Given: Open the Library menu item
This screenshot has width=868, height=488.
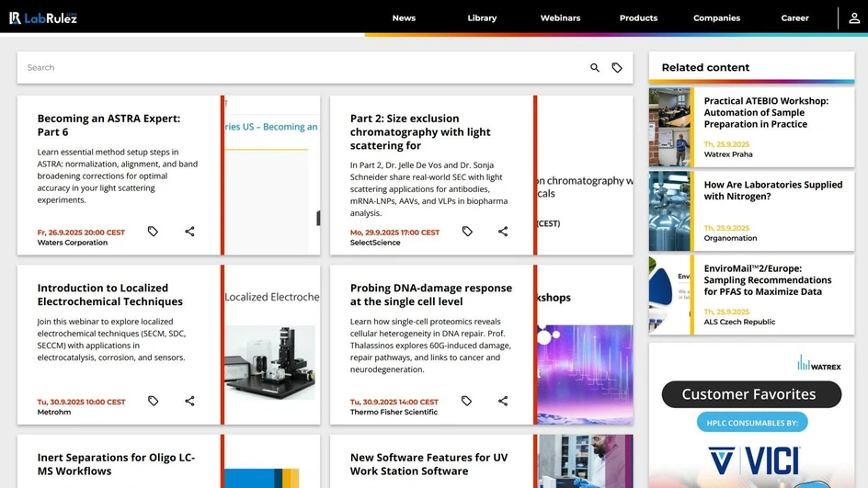Looking at the screenshot, I should [482, 17].
